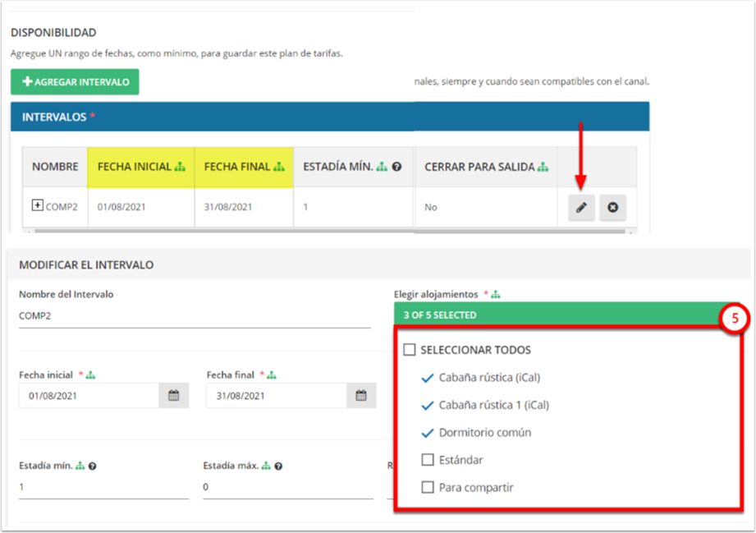The width and height of the screenshot is (756, 533).
Task: Open the Fecha inicial calendar picker
Action: coord(173,396)
